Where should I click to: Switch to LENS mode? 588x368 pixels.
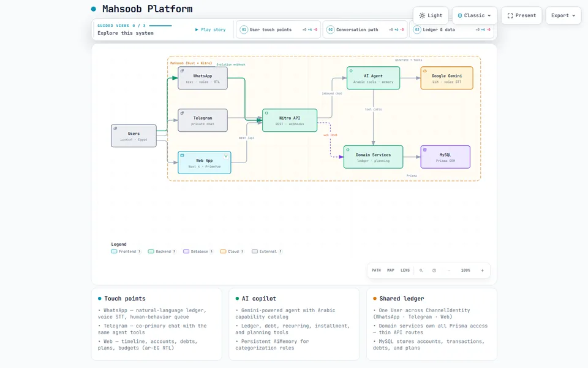405,270
